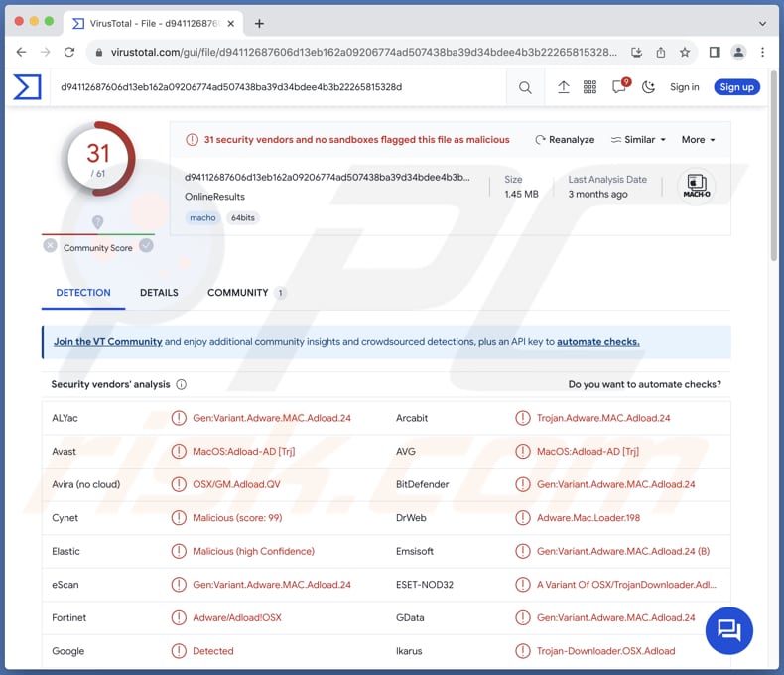Image resolution: width=784 pixels, height=675 pixels.
Task: Click the community score downvote X icon
Action: (x=50, y=245)
